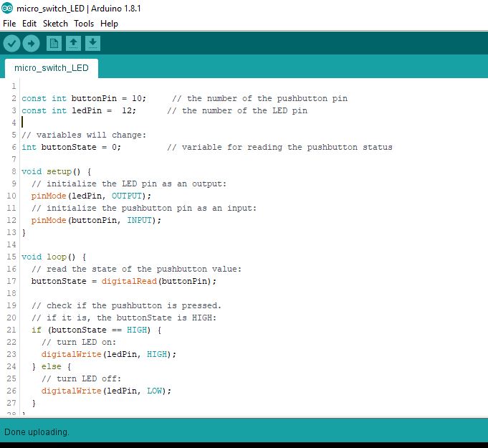488x448 pixels.
Task: Open the Tools menu
Action: pyautogui.click(x=84, y=24)
